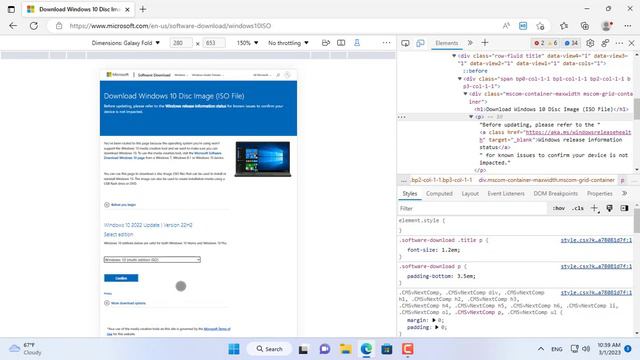
Task: Collapse the selected p element node
Action: [471, 117]
